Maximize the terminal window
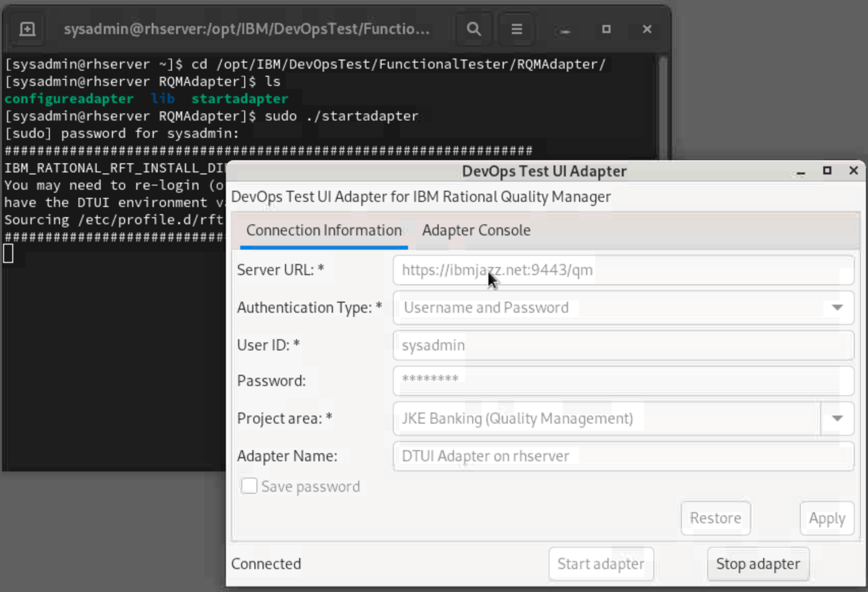 coord(606,29)
